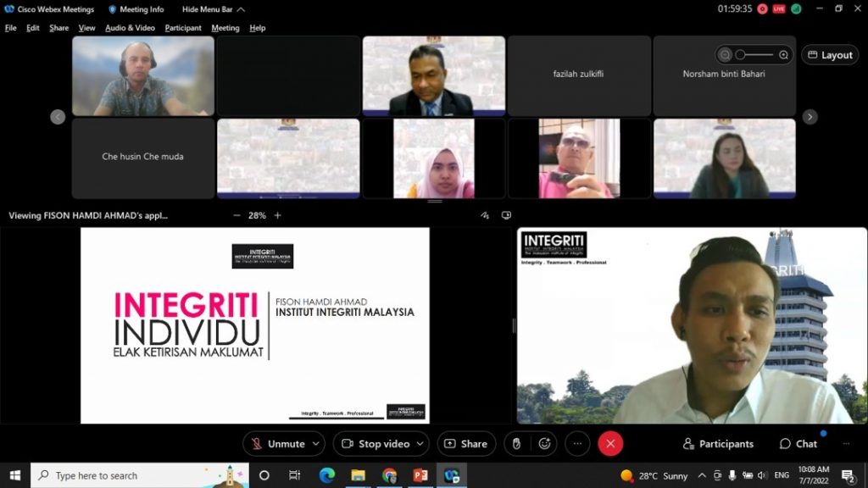Open File Explorer from taskbar
The height and width of the screenshot is (488, 868).
pyautogui.click(x=358, y=475)
